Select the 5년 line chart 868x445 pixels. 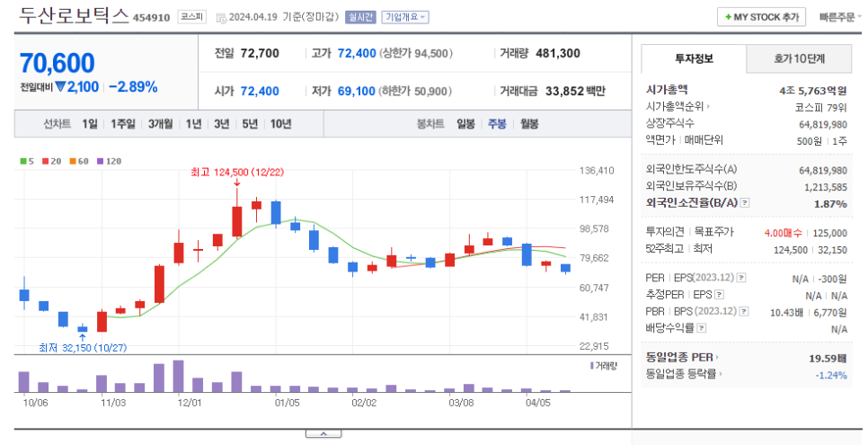coord(250,124)
